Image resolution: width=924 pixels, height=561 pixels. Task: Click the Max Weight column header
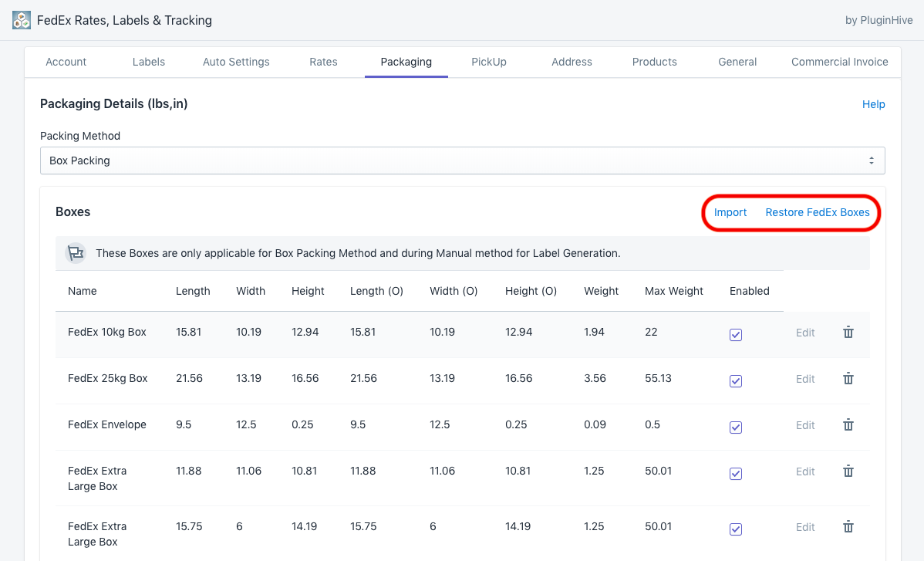coord(674,291)
